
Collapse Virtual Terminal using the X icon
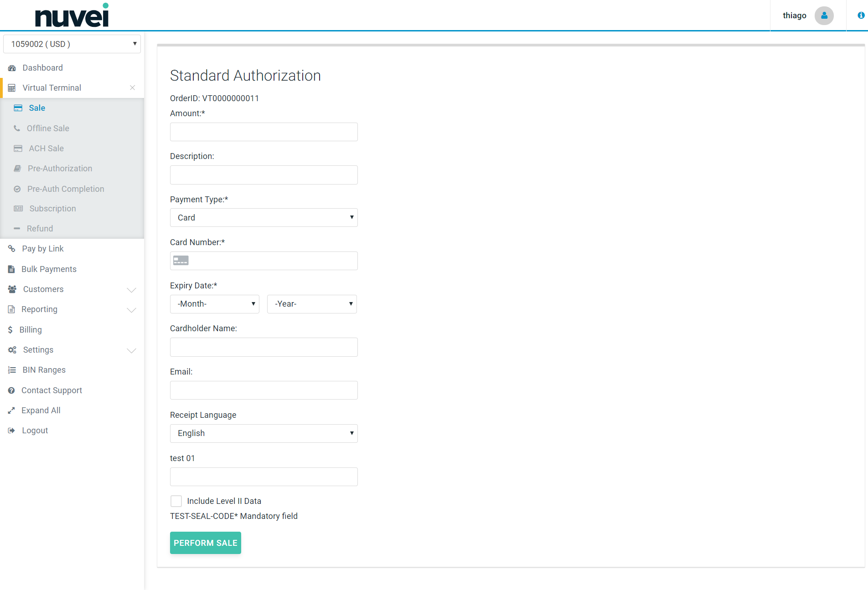[132, 88]
